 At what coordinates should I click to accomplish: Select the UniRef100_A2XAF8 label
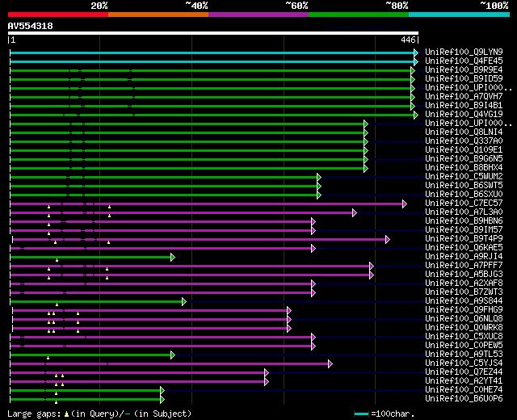[464, 283]
